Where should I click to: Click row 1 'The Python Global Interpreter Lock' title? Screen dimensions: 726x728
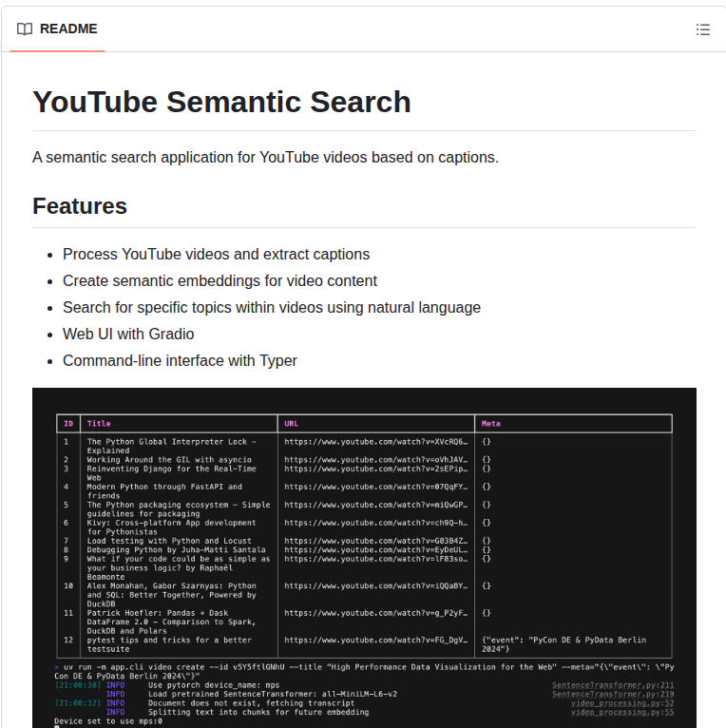(172, 446)
